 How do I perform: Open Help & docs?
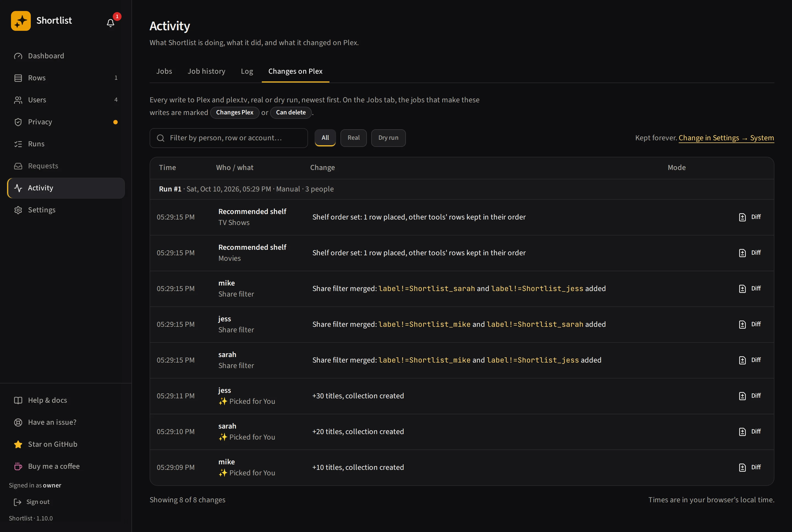tap(66, 400)
